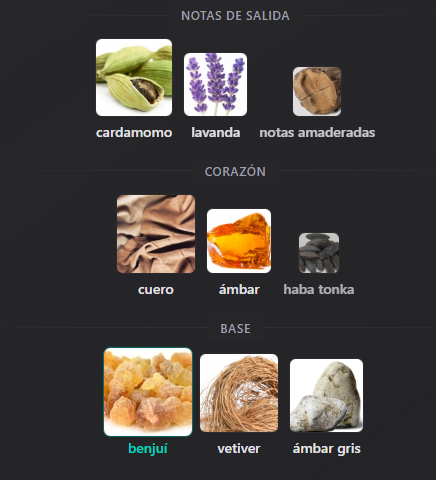Open the notas amaderadas text link
This screenshot has height=480, width=436.
[x=317, y=133]
